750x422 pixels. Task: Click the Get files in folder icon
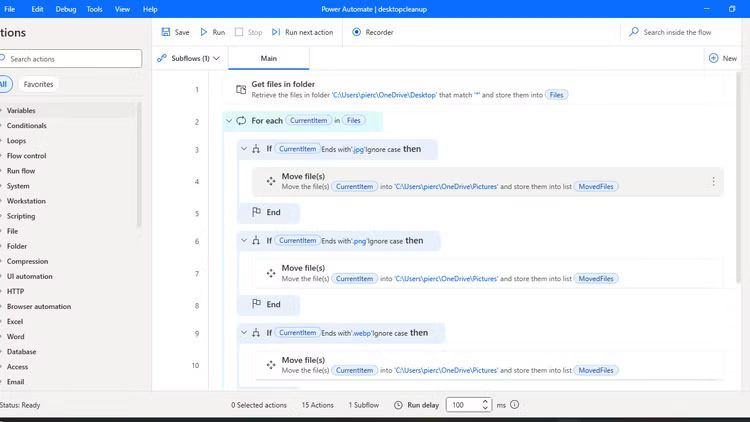click(x=240, y=89)
